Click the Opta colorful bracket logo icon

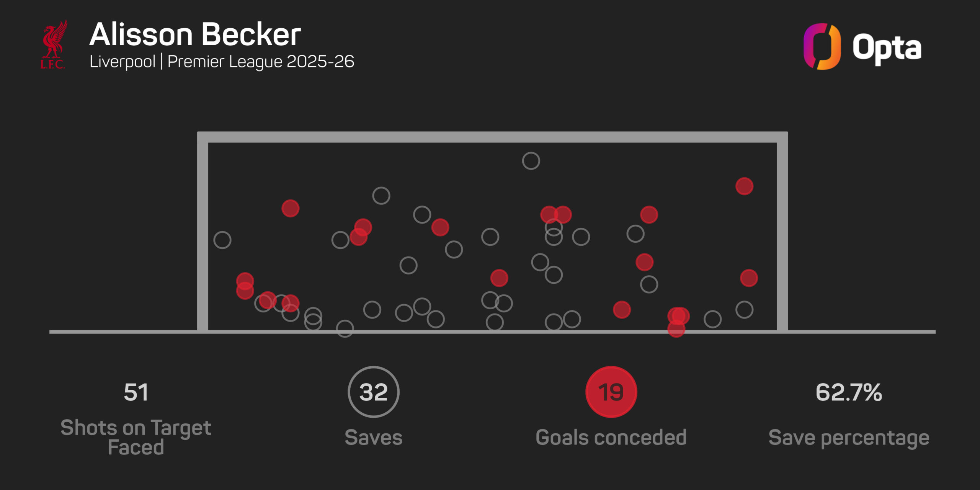822,47
